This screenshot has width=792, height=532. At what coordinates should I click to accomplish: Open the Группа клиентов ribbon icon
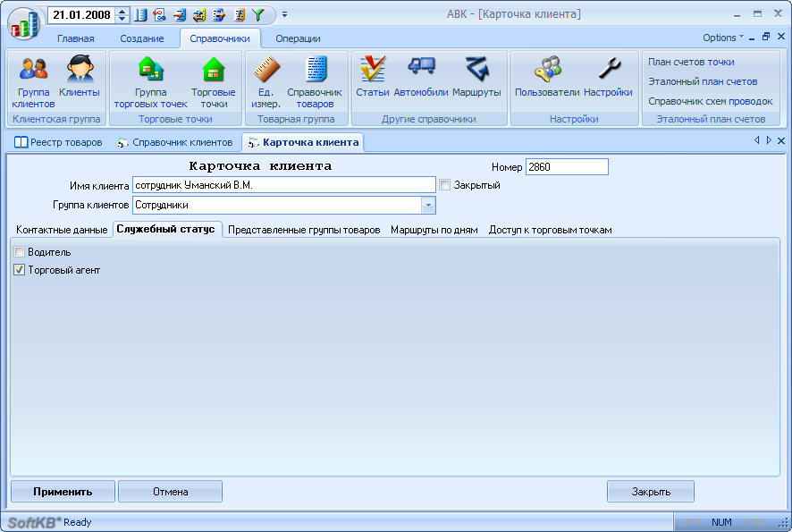[33, 82]
